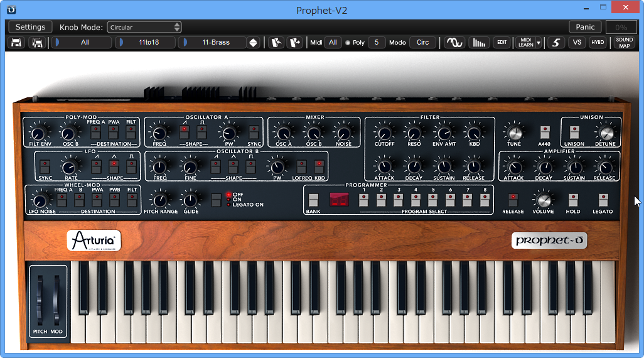Image resolution: width=644 pixels, height=358 pixels.
Task: Open the Midi channel All selector
Action: [x=333, y=42]
